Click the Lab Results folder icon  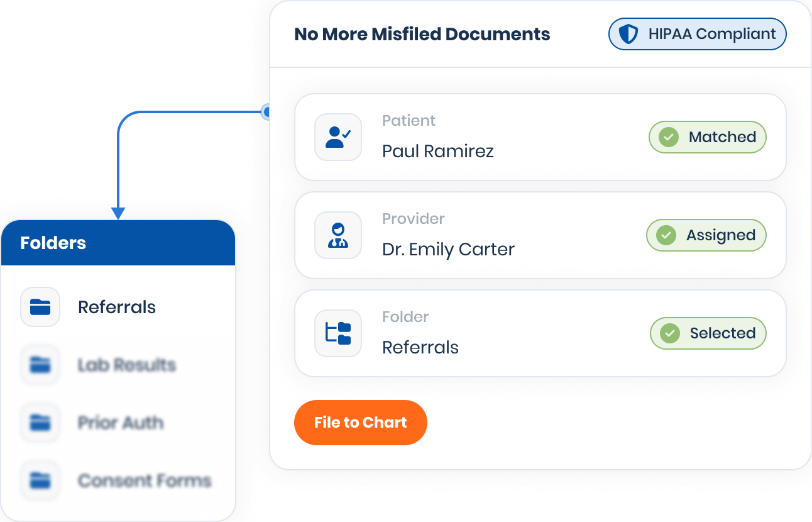[x=40, y=365]
